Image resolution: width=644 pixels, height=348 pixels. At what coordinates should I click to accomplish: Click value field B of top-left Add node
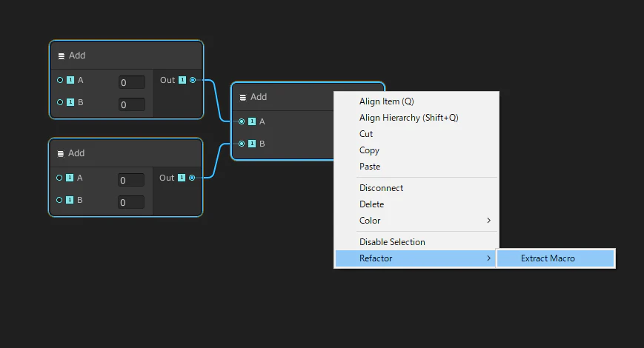pyautogui.click(x=132, y=104)
